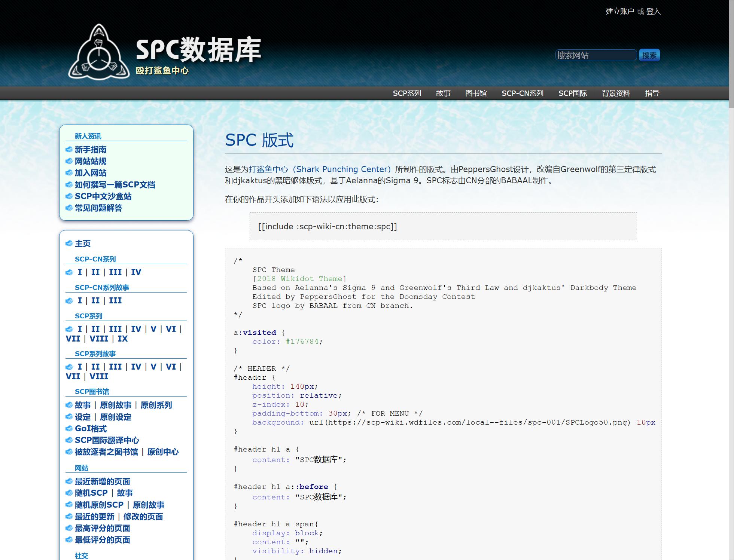Screen dimensions: 734x560
Task: Open the 2018 Wikidot Theme link in the code block
Action: (299, 279)
